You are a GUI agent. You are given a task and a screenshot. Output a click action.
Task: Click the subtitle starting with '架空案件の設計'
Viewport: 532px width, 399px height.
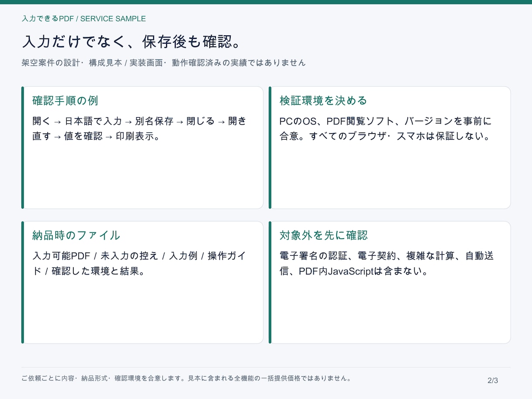coord(164,63)
